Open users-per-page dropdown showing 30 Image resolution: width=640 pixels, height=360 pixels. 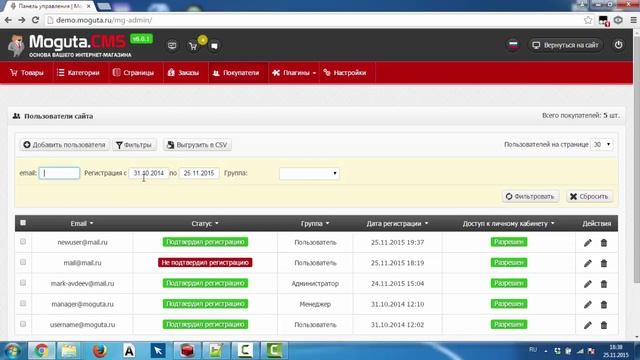click(602, 144)
